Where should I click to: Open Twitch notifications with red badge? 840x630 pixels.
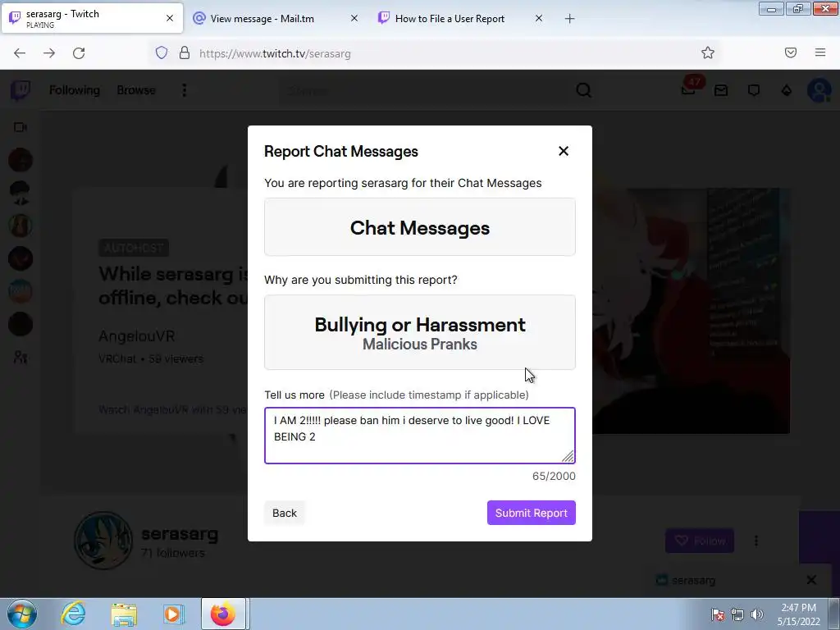click(x=689, y=89)
